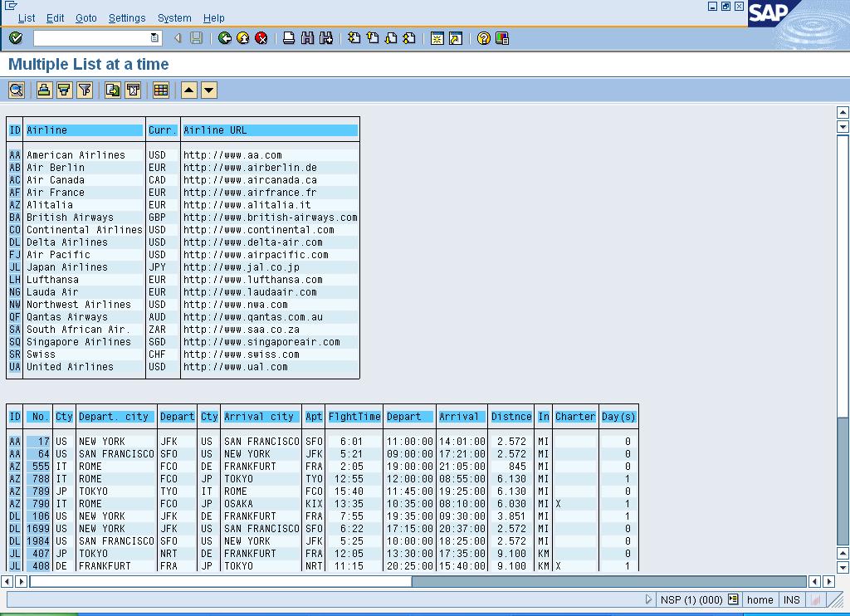The height and width of the screenshot is (616, 850).
Task: Click the OSAKA arrival city cell
Action: point(238,503)
